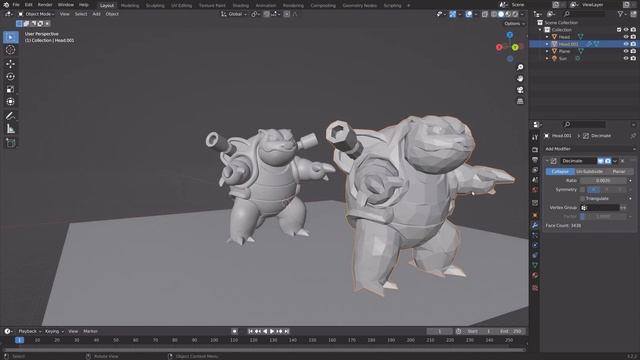Open Global transform orientation dropdown
The height and width of the screenshot is (360, 640).
pos(234,14)
